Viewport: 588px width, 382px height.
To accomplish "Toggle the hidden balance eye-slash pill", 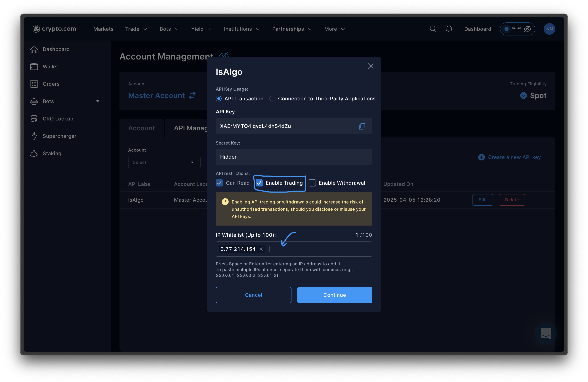I will 517,29.
